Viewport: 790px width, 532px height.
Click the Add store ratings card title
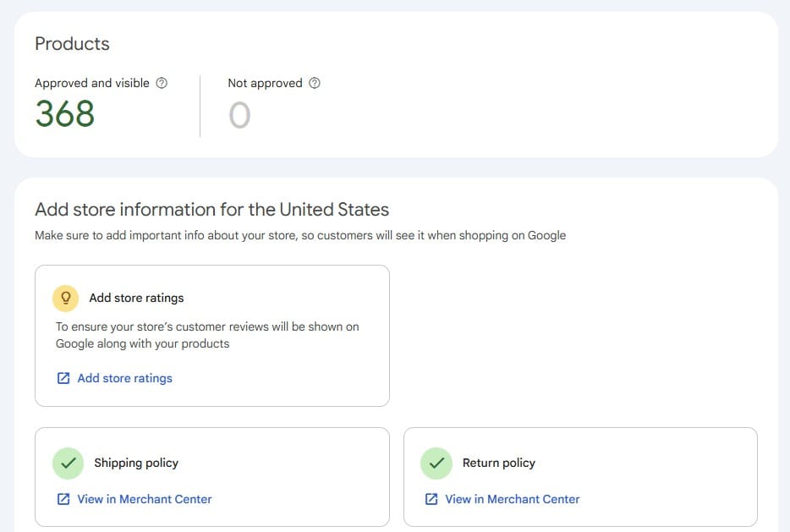[136, 299]
